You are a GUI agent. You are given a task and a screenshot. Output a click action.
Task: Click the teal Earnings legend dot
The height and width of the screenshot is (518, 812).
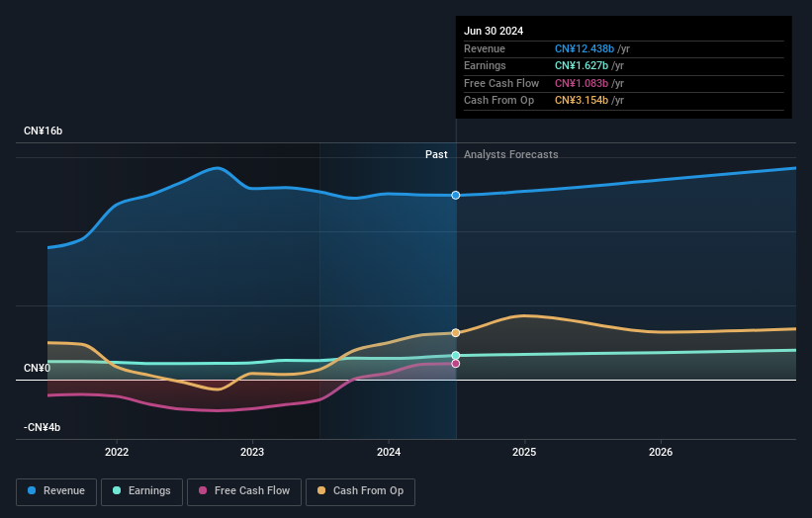pos(117,490)
